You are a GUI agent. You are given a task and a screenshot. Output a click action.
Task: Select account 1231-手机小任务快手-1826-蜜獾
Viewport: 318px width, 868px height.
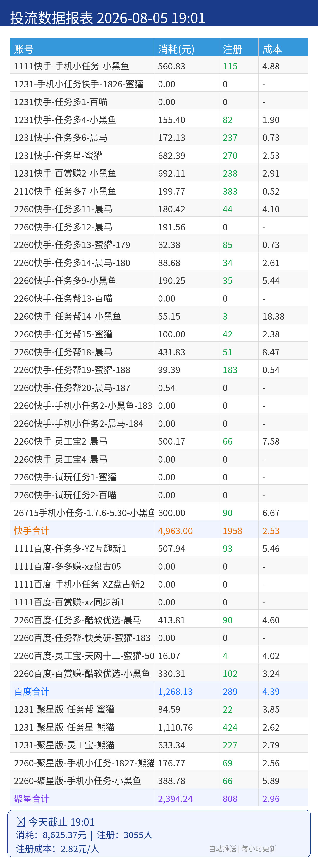point(79,84)
